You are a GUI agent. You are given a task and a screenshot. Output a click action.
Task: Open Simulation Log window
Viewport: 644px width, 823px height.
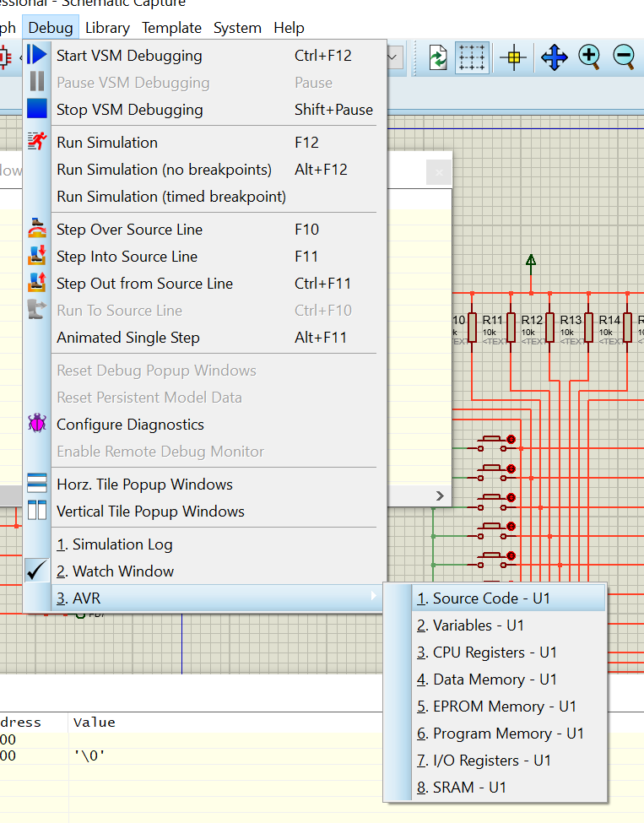click(205, 544)
